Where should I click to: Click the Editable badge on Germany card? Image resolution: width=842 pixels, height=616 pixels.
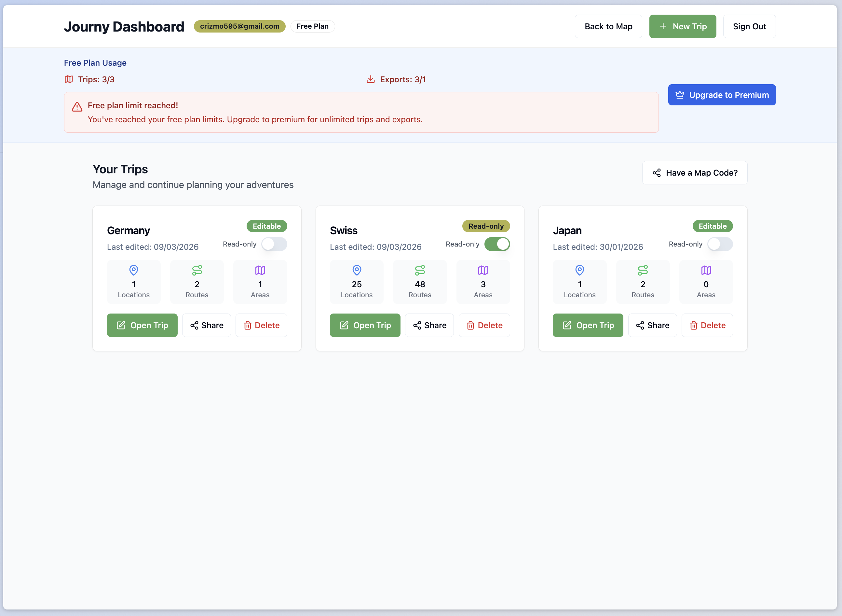(266, 226)
